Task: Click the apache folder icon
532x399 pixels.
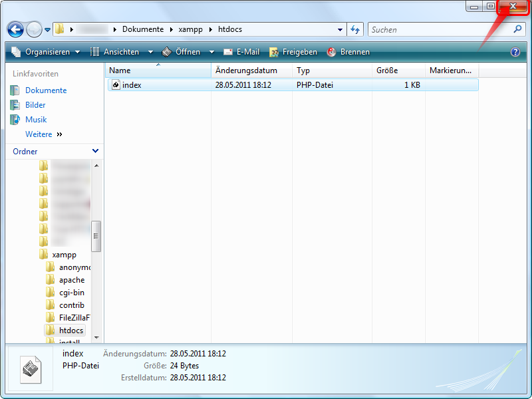Action: coord(51,279)
